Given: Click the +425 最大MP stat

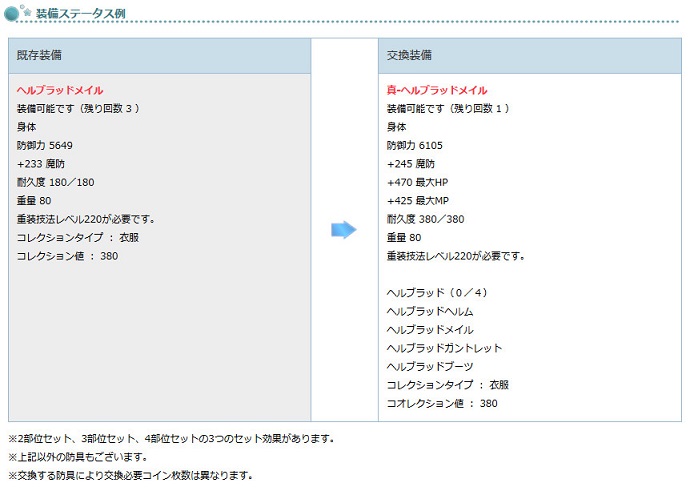Looking at the screenshot, I should click(418, 201).
